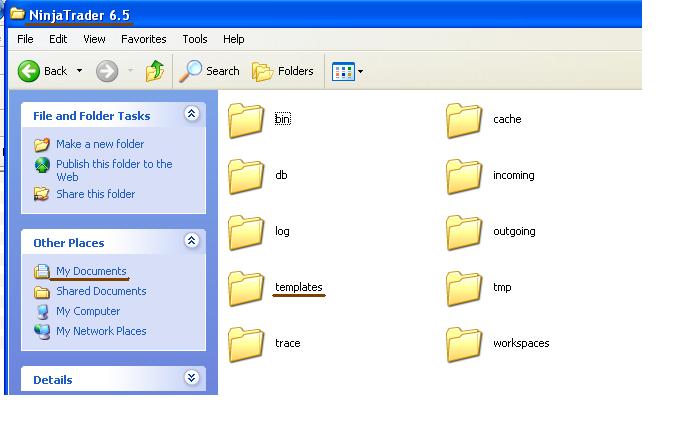This screenshot has width=689, height=425.
Task: Click the db folder name label
Action: [281, 175]
